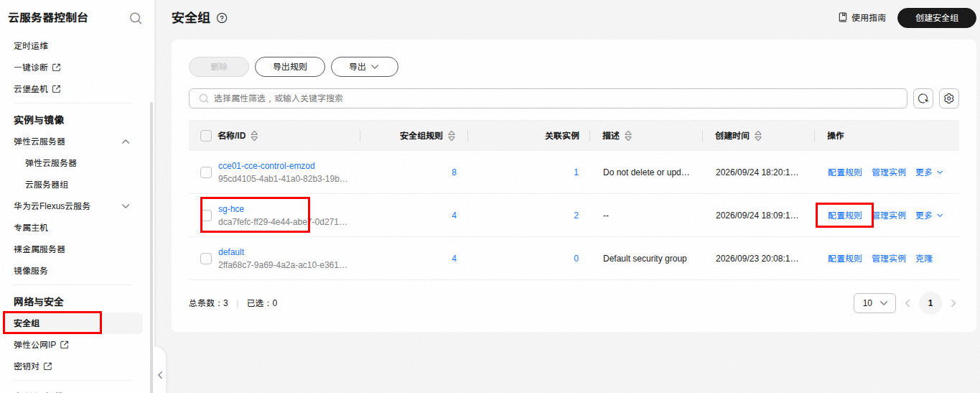
Task: Sort by the 名称/ID column sort icon
Action: pyautogui.click(x=254, y=136)
